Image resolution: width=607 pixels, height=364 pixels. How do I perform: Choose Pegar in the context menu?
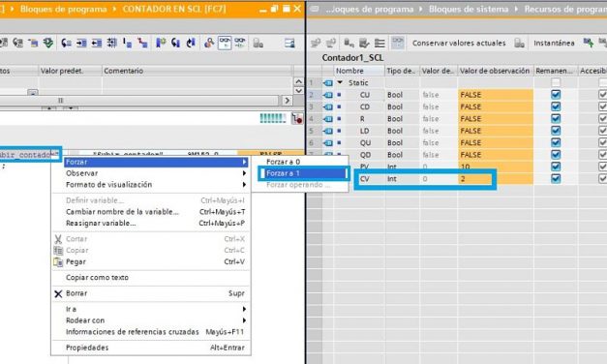(x=151, y=261)
